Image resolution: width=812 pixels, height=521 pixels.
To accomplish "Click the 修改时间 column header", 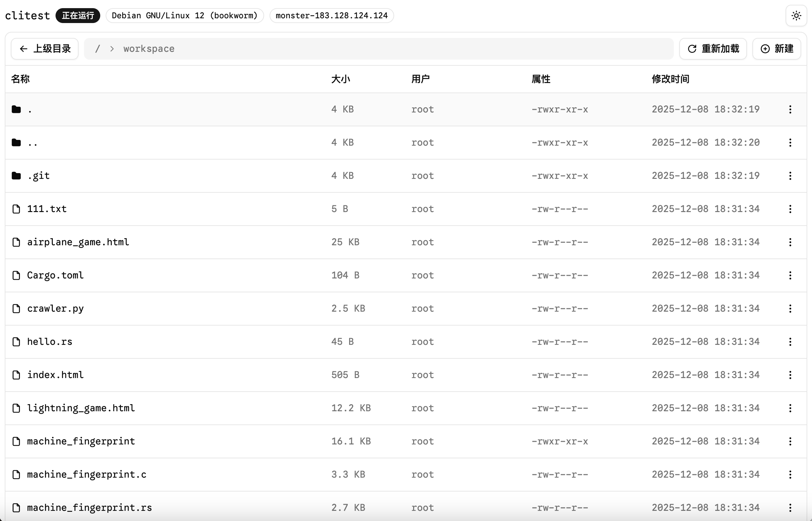I will click(670, 79).
